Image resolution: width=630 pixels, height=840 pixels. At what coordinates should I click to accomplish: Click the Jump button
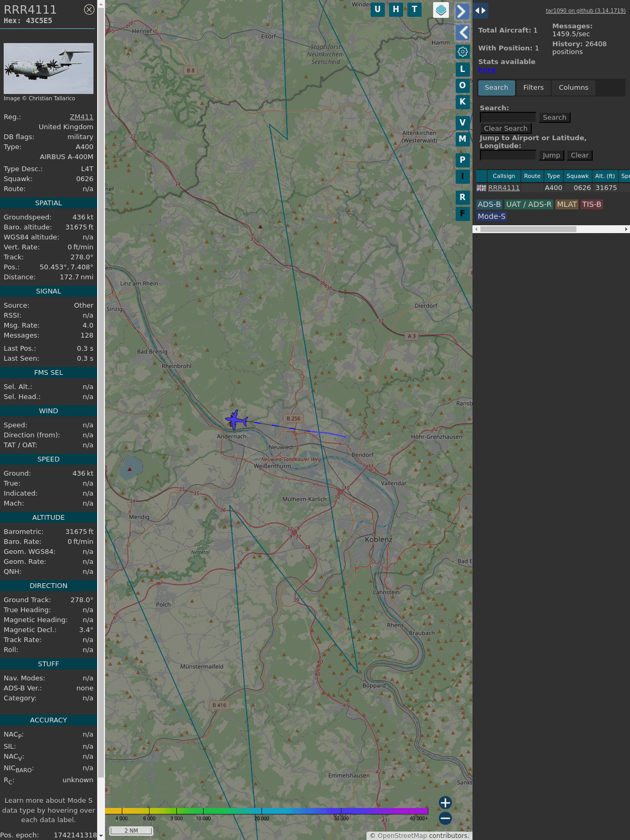pyautogui.click(x=551, y=155)
